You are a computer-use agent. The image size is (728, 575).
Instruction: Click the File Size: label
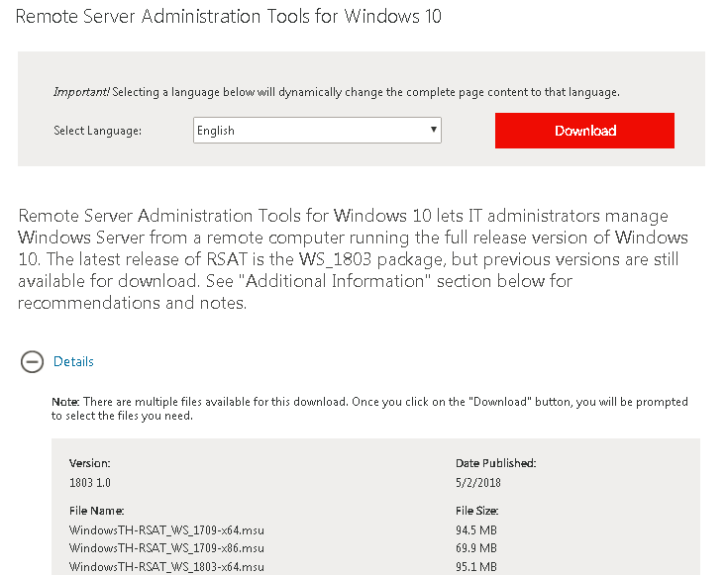[476, 511]
